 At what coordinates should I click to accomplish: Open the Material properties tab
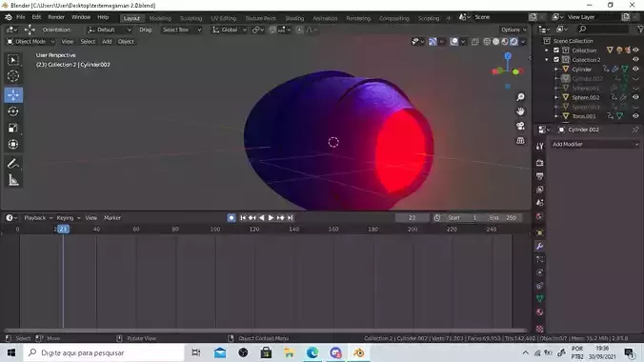pos(539,312)
